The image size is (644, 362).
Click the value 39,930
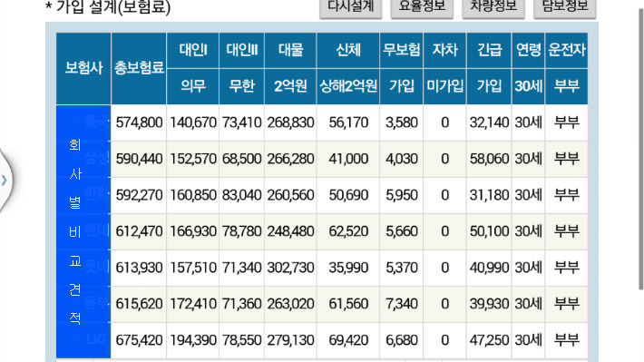[x=489, y=304]
